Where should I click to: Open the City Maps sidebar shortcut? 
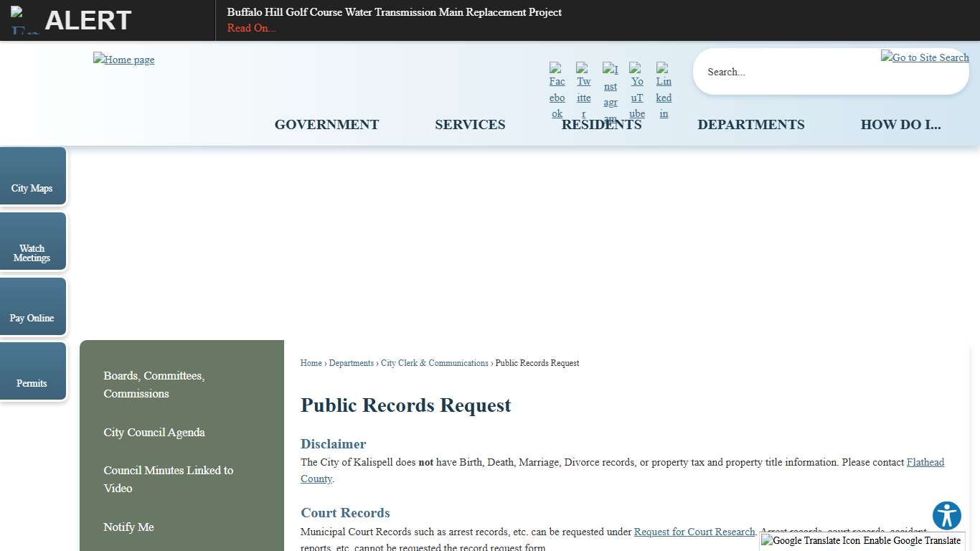[32, 187]
